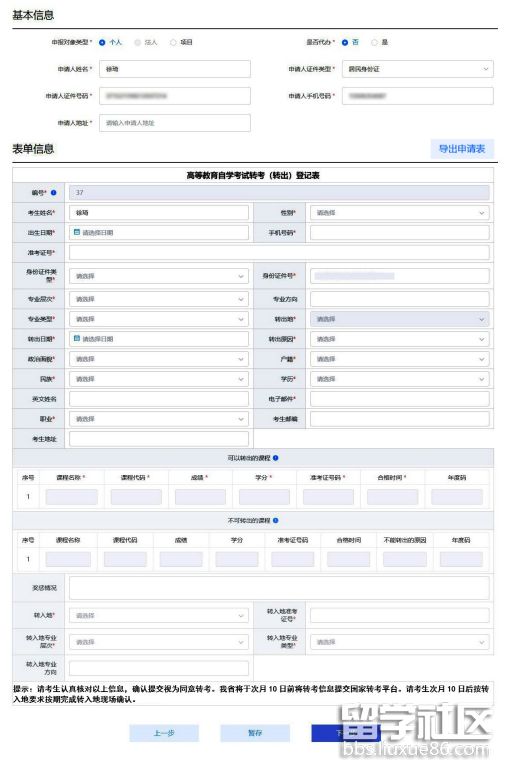The width and height of the screenshot is (506, 771).
Task: Open the 转入地专业层次 dropdown
Action: (158, 642)
